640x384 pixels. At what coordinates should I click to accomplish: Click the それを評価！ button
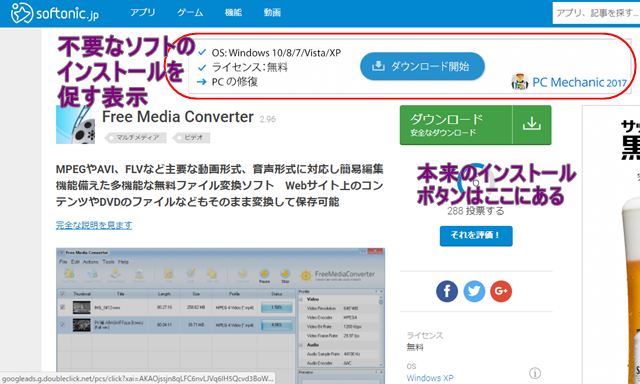[476, 235]
